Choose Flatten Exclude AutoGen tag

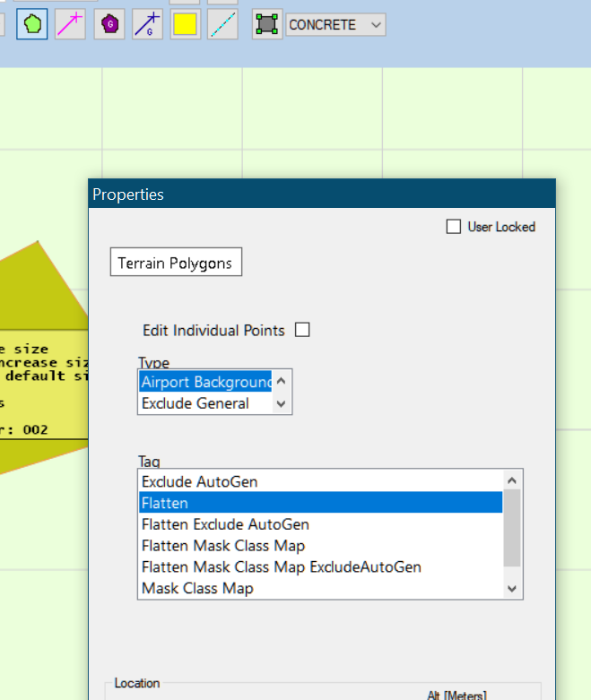225,524
